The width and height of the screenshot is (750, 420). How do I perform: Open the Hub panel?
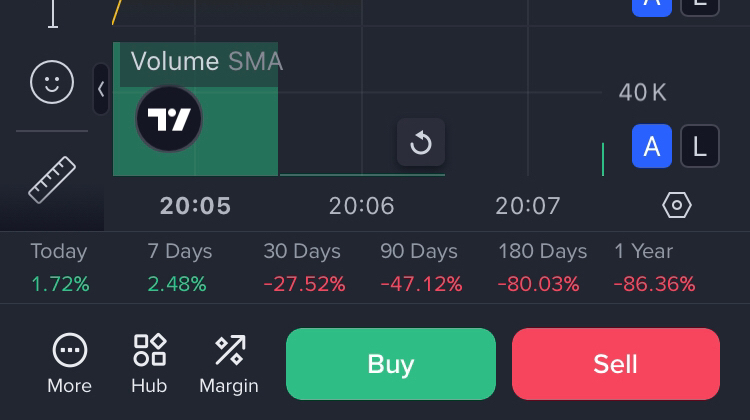pyautogui.click(x=149, y=364)
